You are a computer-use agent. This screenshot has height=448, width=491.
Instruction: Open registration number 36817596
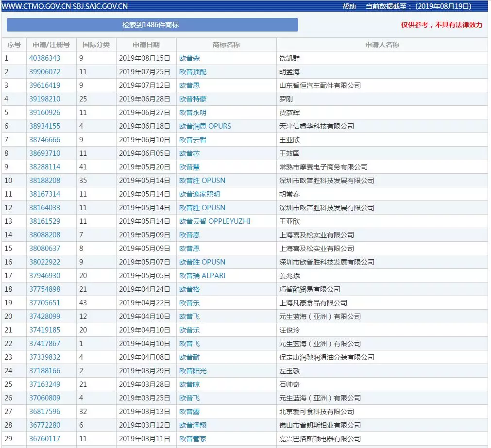click(45, 412)
